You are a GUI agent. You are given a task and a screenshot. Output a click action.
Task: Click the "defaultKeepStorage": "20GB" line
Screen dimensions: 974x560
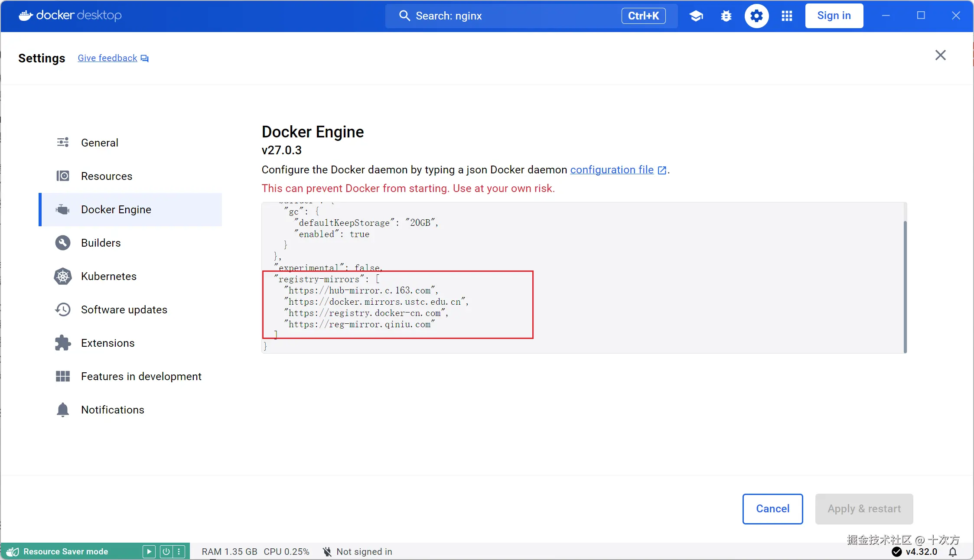point(366,223)
